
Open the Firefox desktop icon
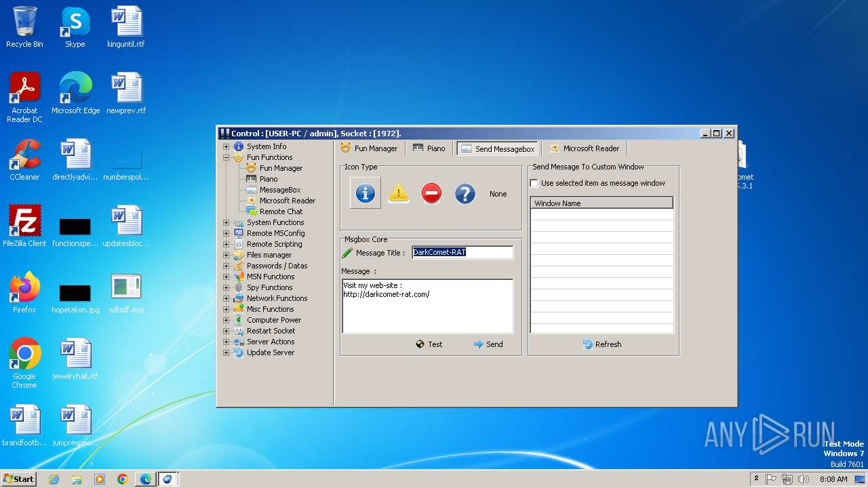pos(24,293)
